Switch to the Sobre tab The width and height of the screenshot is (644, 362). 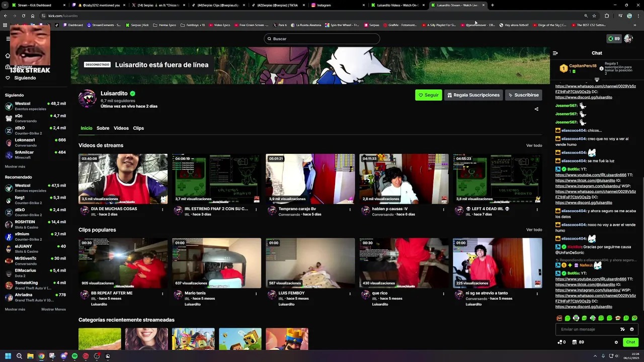click(103, 128)
